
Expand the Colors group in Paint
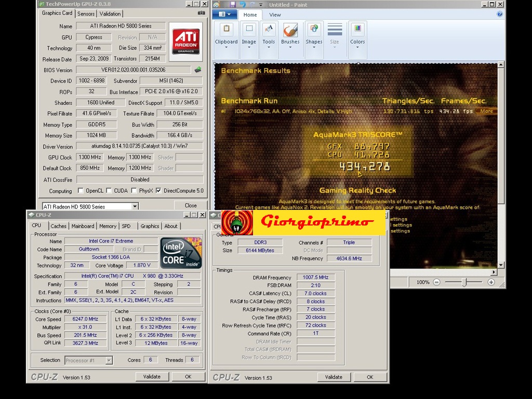(357, 47)
